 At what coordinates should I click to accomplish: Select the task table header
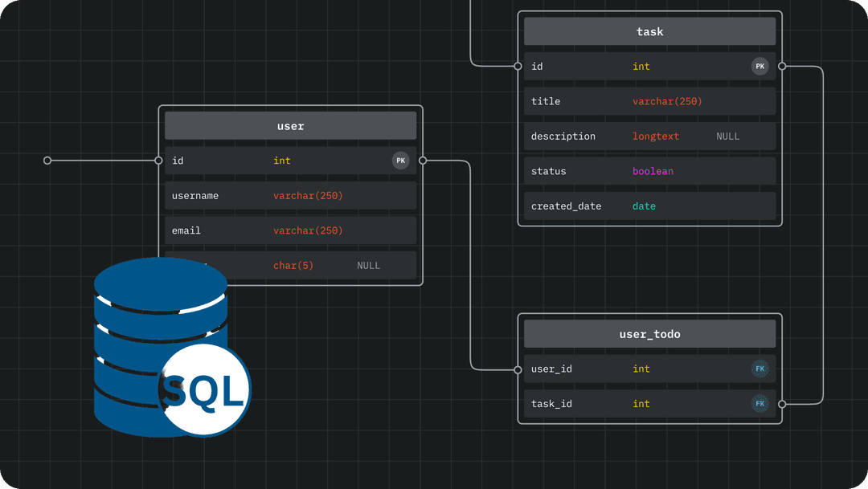(650, 31)
